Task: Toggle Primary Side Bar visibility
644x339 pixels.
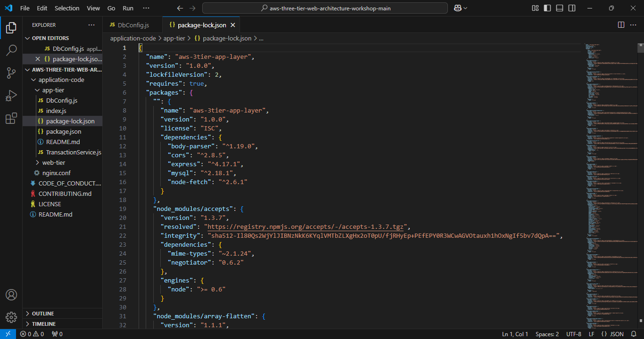Action: pos(547,8)
